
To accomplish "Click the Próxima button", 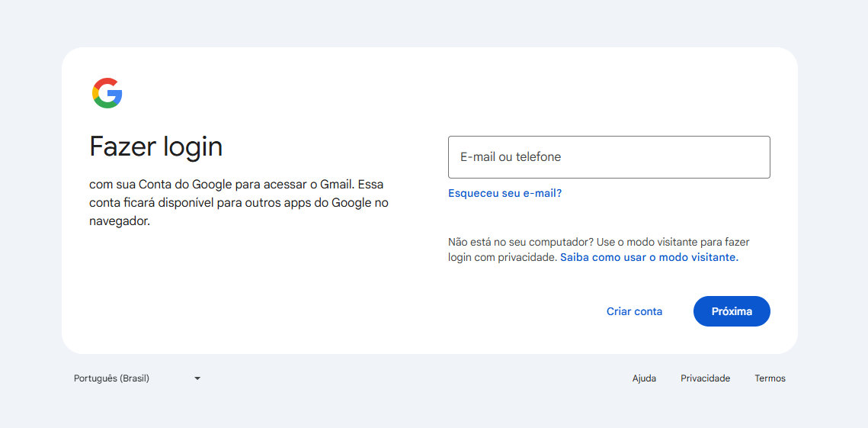I will (732, 311).
